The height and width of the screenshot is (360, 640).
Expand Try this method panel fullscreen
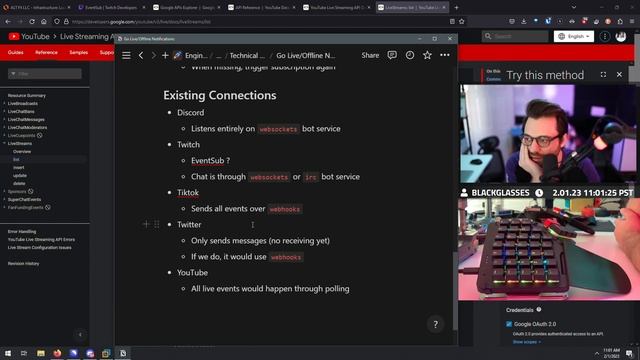click(x=603, y=75)
